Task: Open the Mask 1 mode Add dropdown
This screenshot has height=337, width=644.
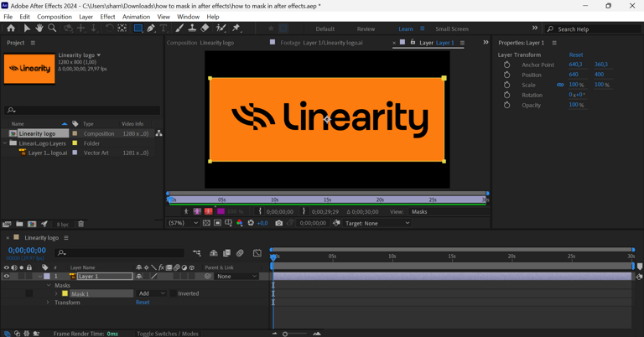Action: [x=152, y=293]
